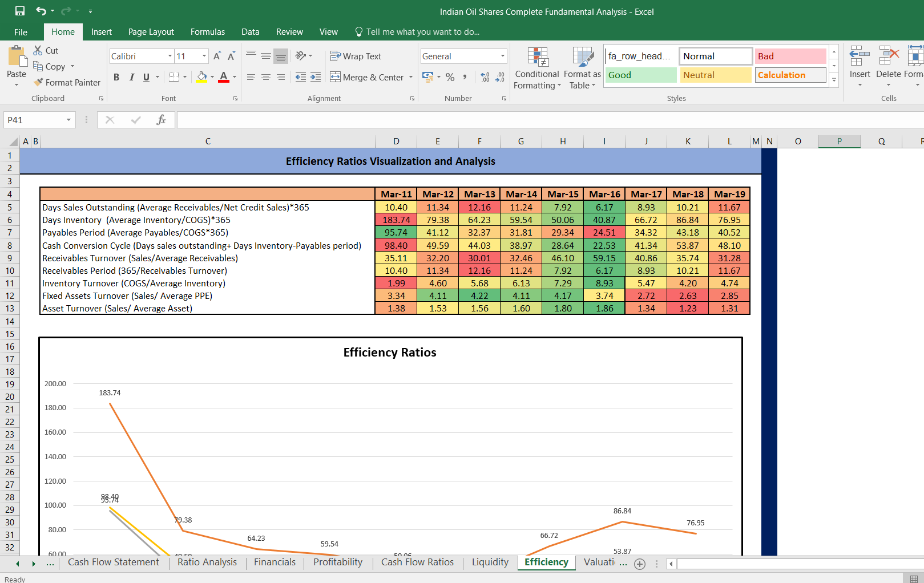Align cell content to the left
The height and width of the screenshot is (583, 924).
coord(251,77)
